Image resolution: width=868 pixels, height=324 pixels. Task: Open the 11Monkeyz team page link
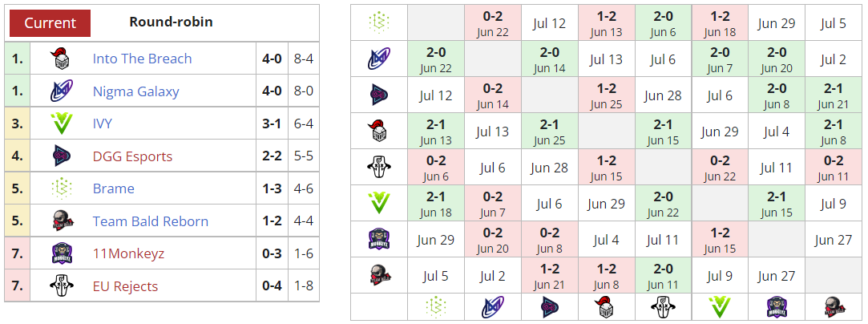pos(128,253)
